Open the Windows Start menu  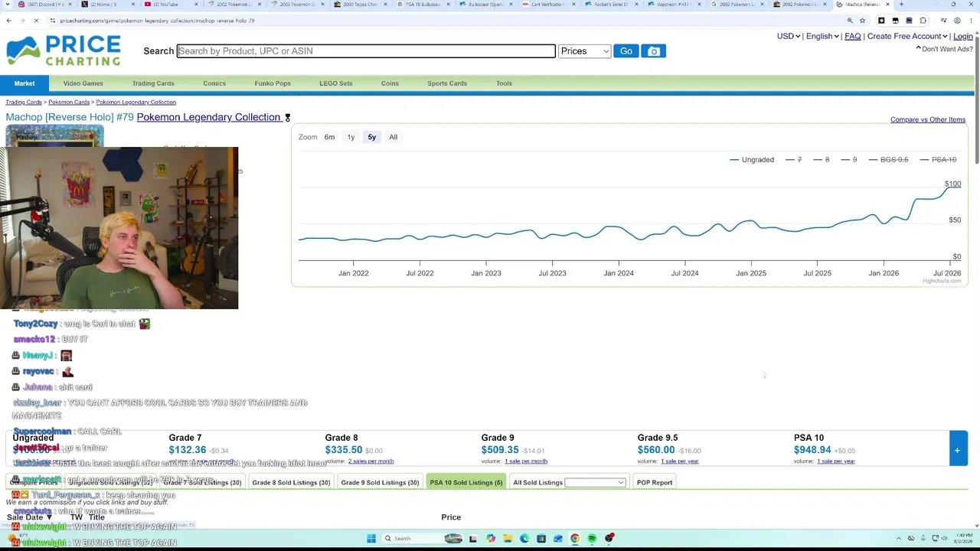pos(371,538)
